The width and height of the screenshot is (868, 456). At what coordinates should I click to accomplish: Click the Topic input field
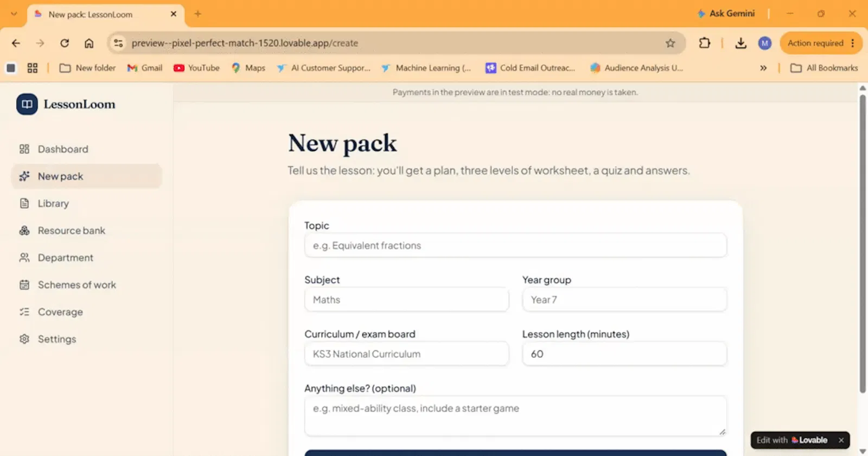click(x=515, y=246)
